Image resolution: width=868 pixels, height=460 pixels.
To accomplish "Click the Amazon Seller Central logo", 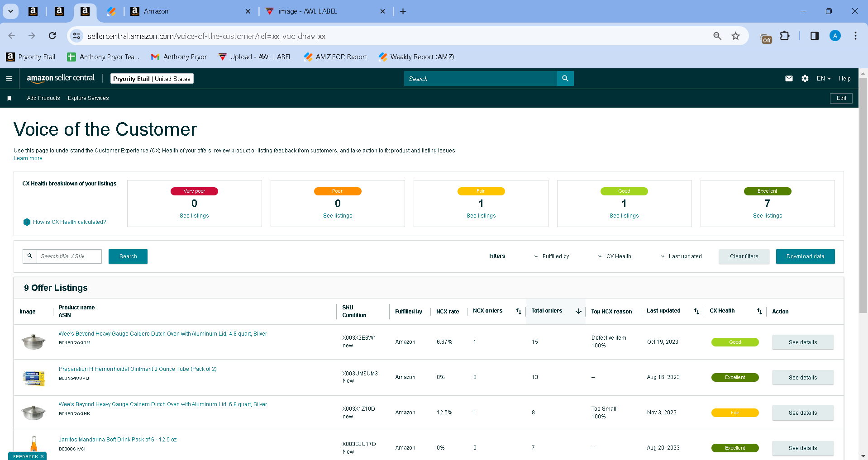I will [61, 78].
